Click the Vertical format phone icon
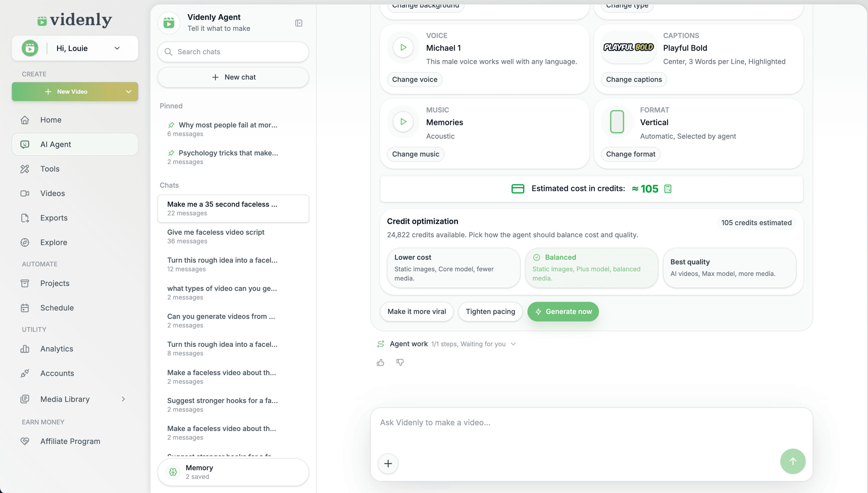This screenshot has height=493, width=868. coord(617,122)
